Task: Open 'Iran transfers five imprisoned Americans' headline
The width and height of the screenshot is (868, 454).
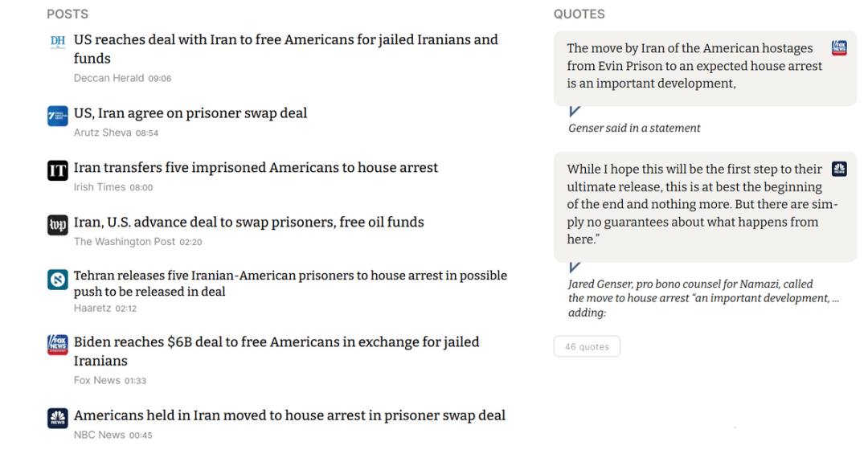Action: [x=256, y=168]
